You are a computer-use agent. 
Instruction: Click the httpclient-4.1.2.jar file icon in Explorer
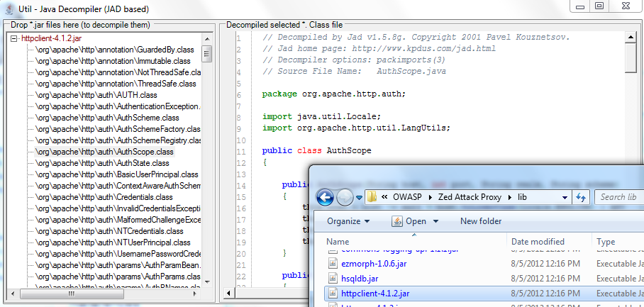click(x=332, y=293)
